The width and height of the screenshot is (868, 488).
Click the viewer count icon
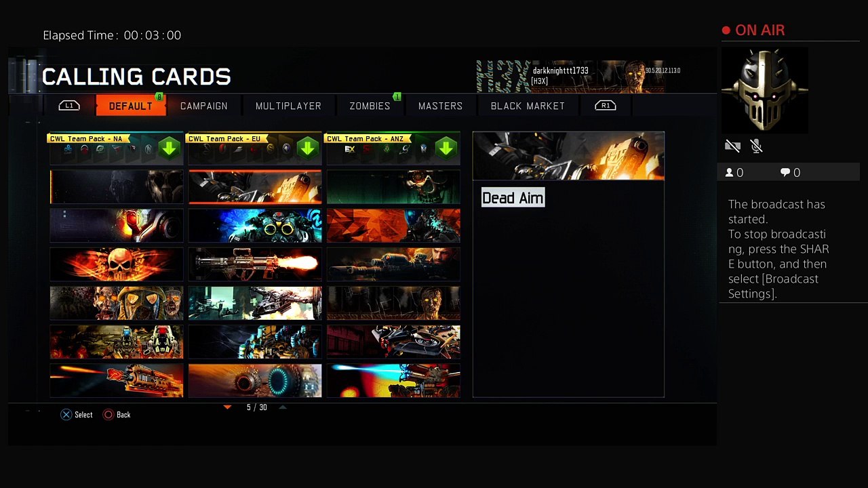coord(730,173)
